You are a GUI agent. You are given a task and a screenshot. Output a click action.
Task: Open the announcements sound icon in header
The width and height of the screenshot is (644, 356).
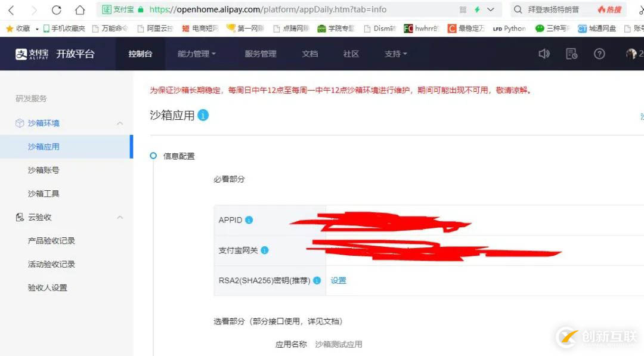(x=544, y=54)
